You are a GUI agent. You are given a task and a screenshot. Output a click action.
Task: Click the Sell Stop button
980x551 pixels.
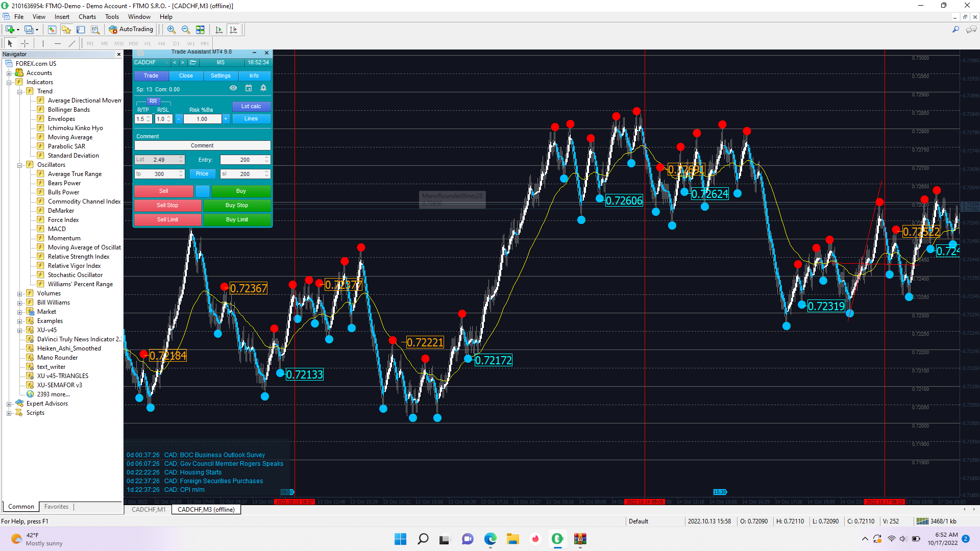(167, 206)
